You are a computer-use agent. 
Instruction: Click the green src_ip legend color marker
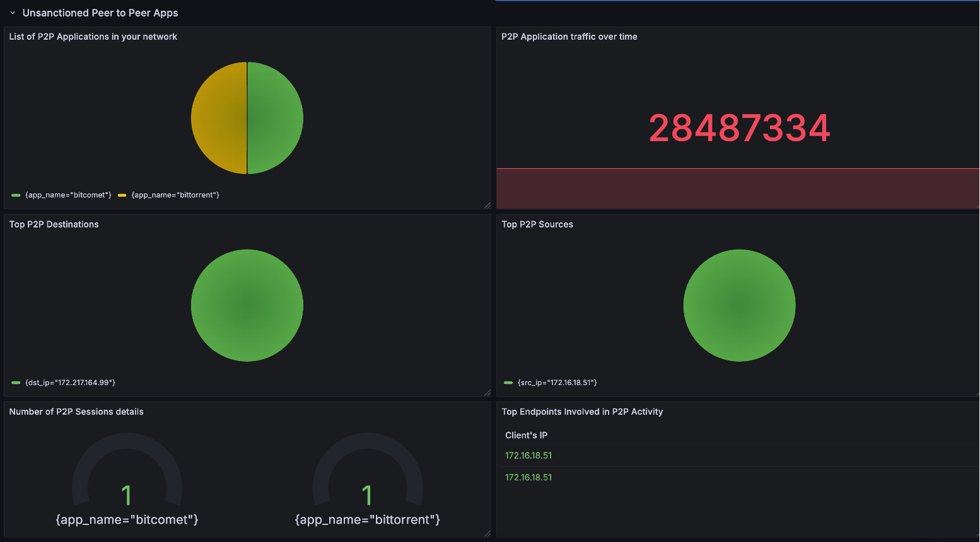tap(508, 383)
